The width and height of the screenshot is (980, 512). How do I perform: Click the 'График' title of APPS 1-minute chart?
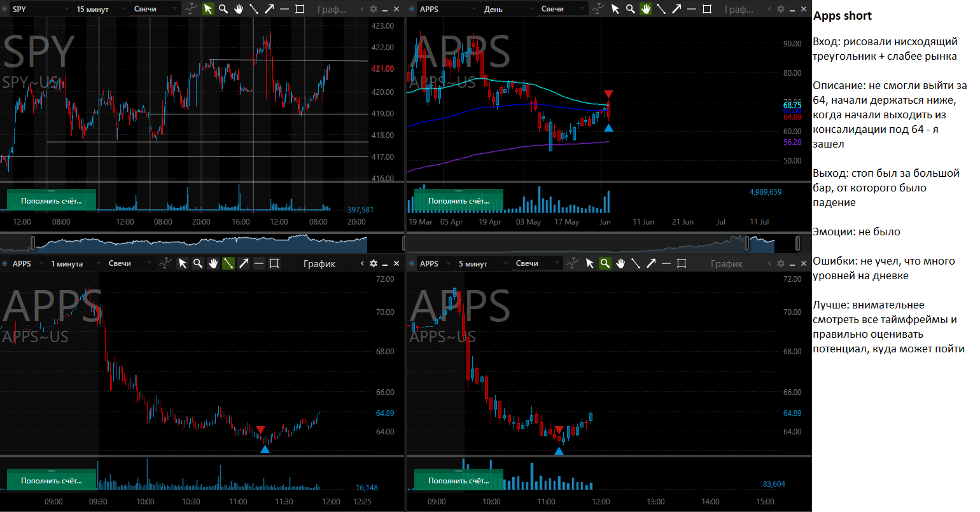pyautogui.click(x=319, y=263)
